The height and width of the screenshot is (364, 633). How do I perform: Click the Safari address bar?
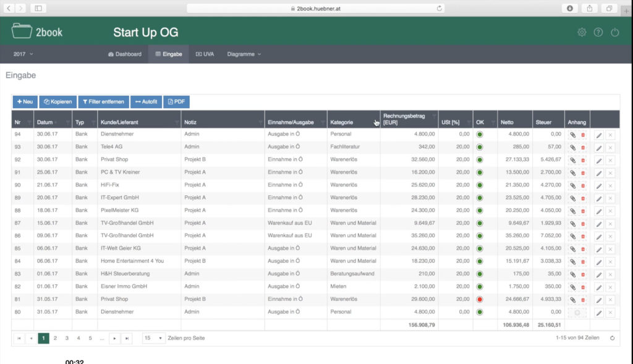pos(316,8)
